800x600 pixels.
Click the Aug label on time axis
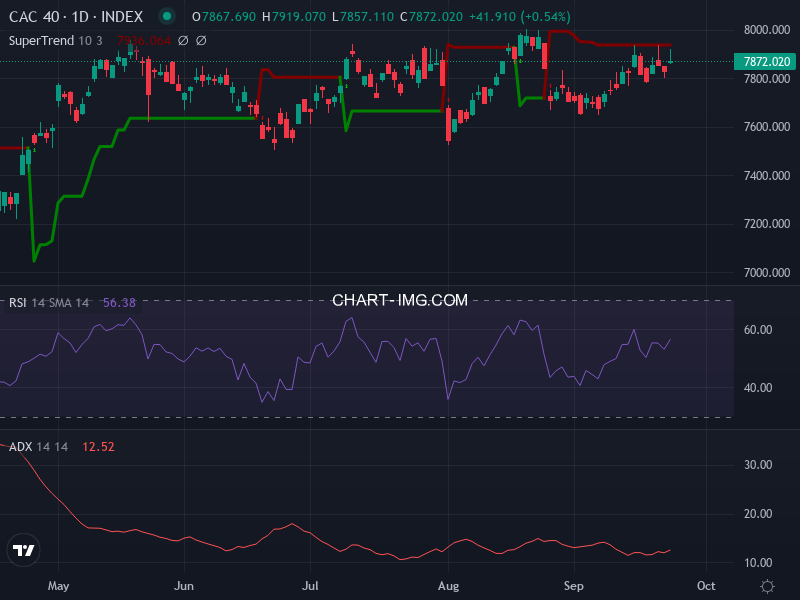tap(448, 586)
